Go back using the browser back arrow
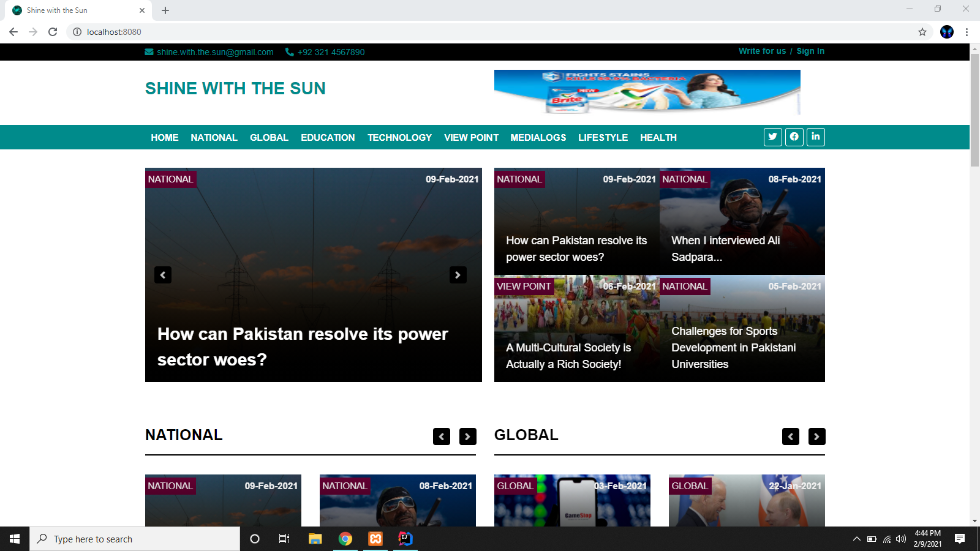 click(13, 32)
